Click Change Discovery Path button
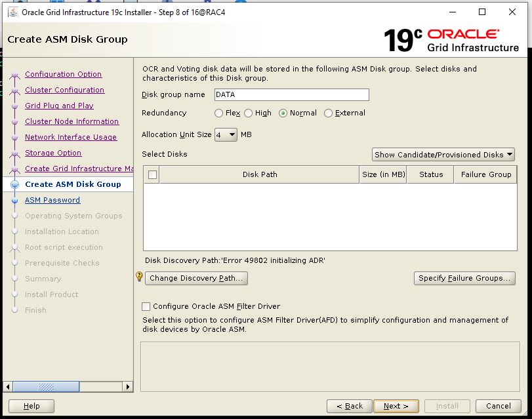The image size is (532, 419). tap(196, 278)
